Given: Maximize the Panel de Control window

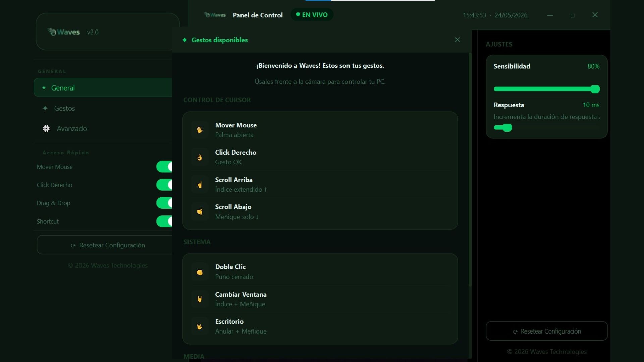Looking at the screenshot, I should [573, 15].
